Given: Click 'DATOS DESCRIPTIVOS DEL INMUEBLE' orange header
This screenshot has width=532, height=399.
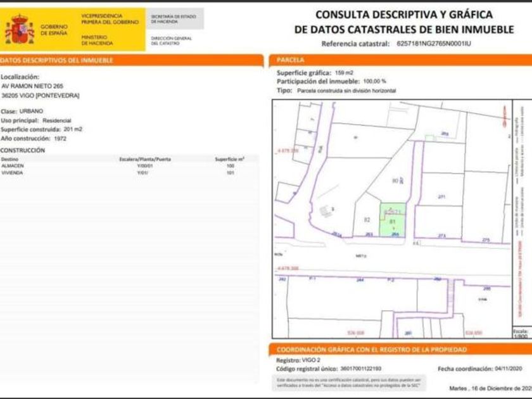Looking at the screenshot, I should 132,60.
